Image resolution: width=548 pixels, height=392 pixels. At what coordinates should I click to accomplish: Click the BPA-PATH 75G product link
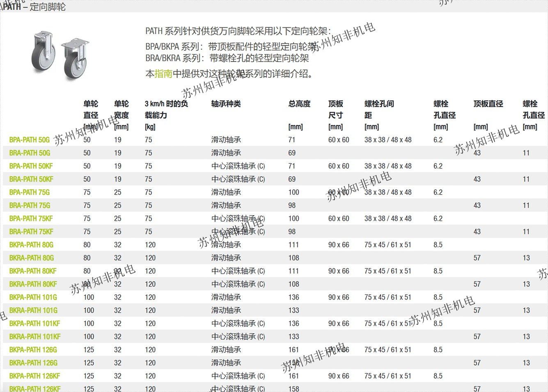point(29,192)
